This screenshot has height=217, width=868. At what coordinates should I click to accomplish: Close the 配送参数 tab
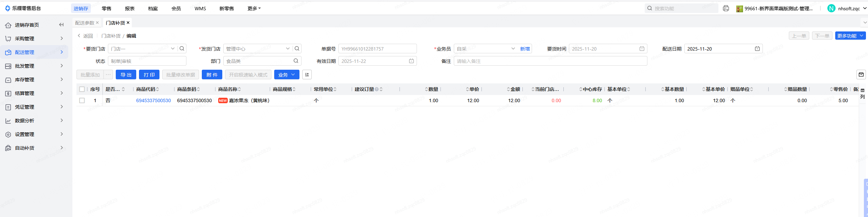point(97,23)
